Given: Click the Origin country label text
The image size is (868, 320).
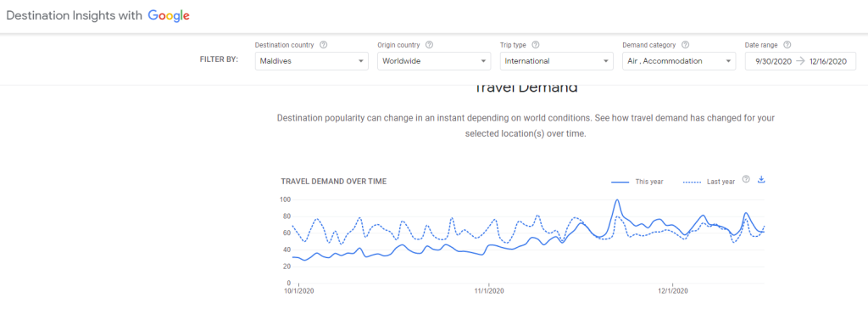Looking at the screenshot, I should pyautogui.click(x=398, y=45).
